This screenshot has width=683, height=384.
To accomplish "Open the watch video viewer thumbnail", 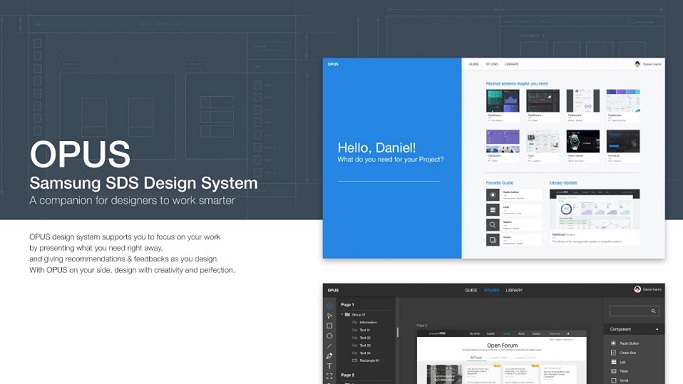I will click(x=583, y=141).
